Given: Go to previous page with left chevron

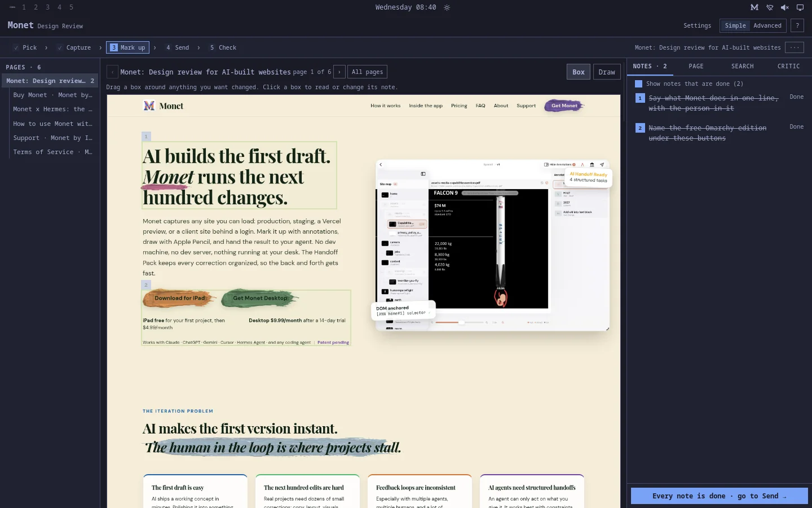Looking at the screenshot, I should [112, 72].
